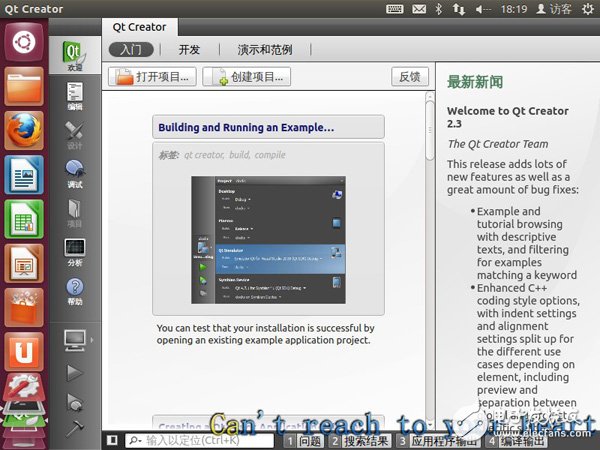
Task: Click 打开项目... button
Action: click(152, 77)
